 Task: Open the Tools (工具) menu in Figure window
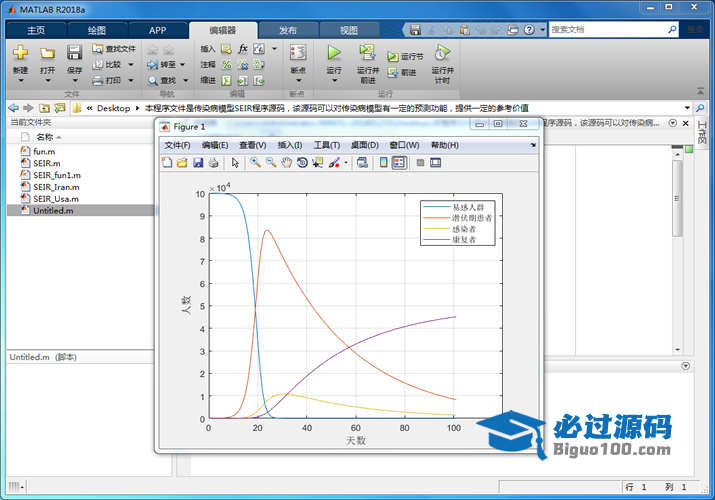pyautogui.click(x=326, y=145)
